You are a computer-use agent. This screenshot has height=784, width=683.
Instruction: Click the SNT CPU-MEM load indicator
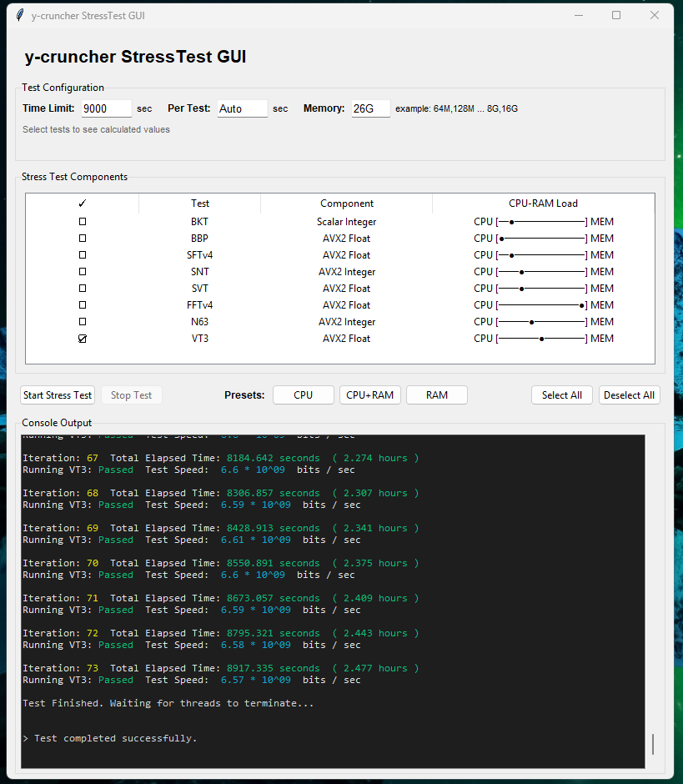tap(544, 272)
